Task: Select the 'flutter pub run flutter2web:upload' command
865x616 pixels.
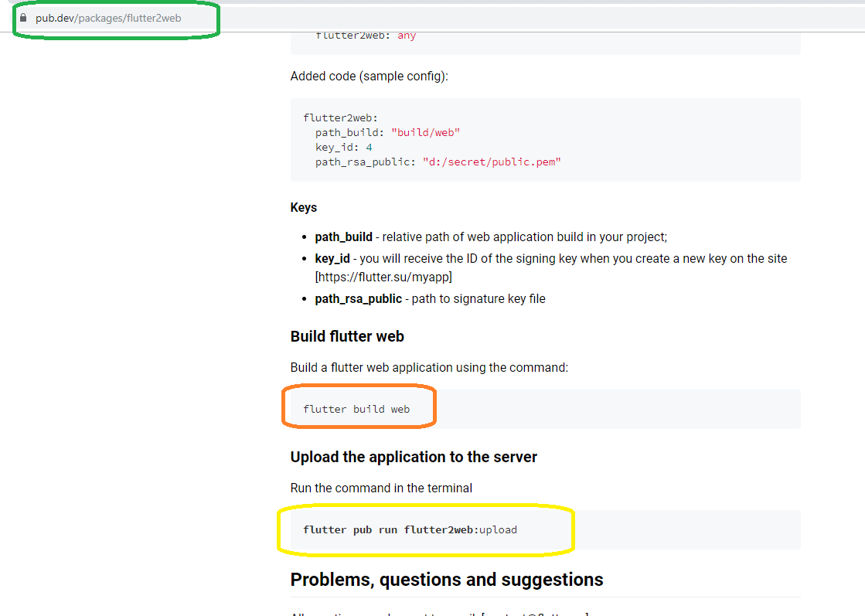Action: pyautogui.click(x=410, y=529)
